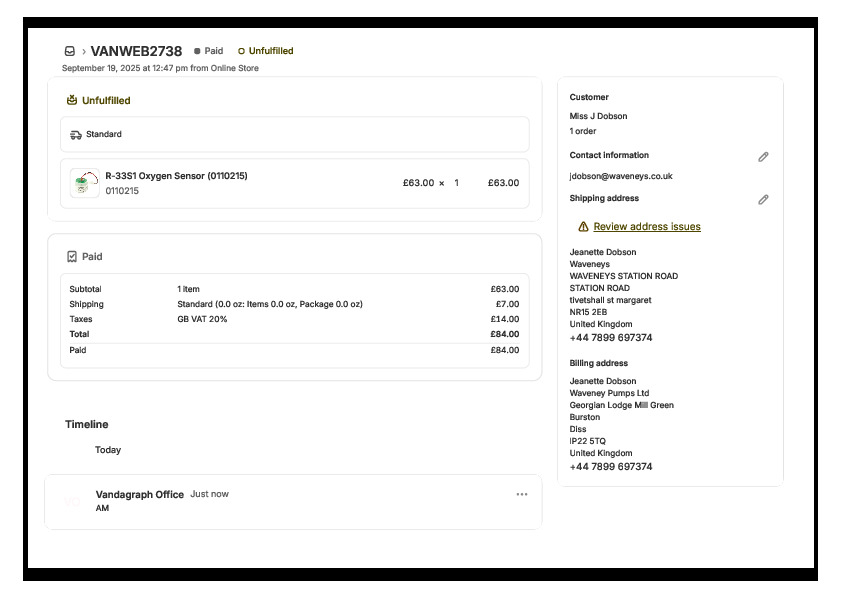Click the jdobson@waveneys.co.uk email address

620,176
